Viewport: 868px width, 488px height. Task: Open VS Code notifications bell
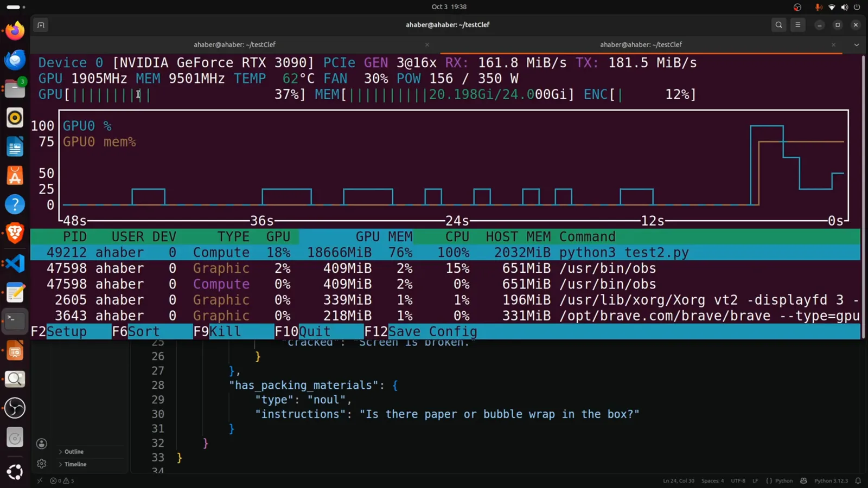click(858, 480)
